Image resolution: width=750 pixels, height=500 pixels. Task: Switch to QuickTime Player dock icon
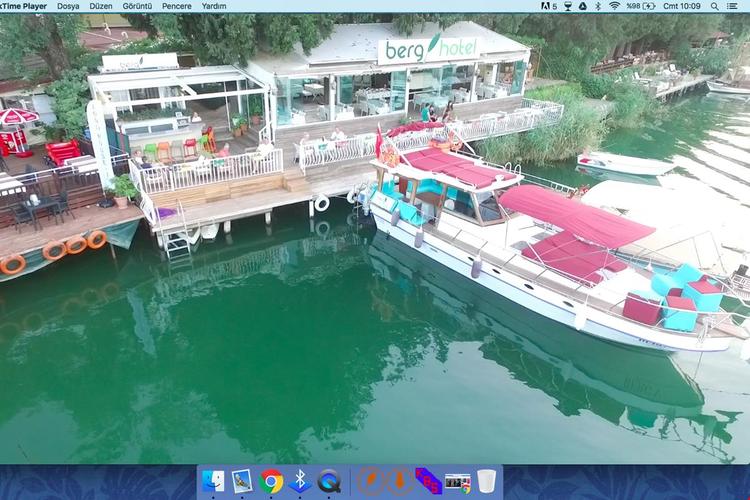[x=329, y=482]
